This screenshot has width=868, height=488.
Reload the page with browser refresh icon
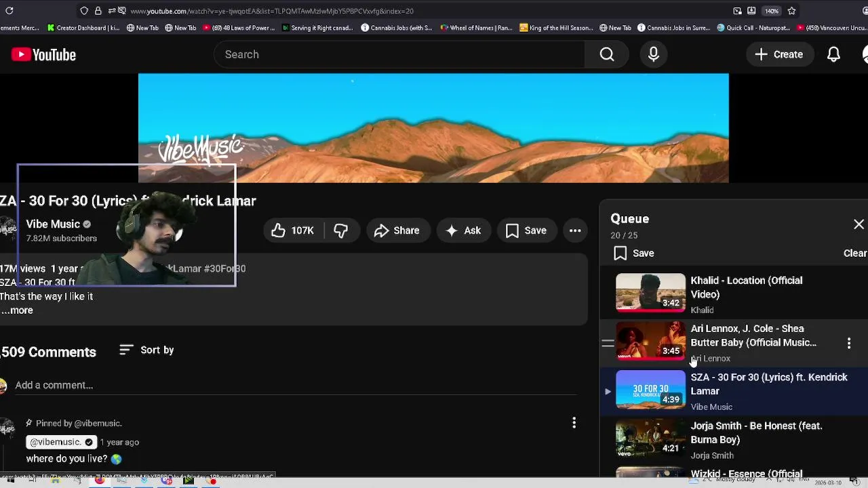[x=9, y=11]
